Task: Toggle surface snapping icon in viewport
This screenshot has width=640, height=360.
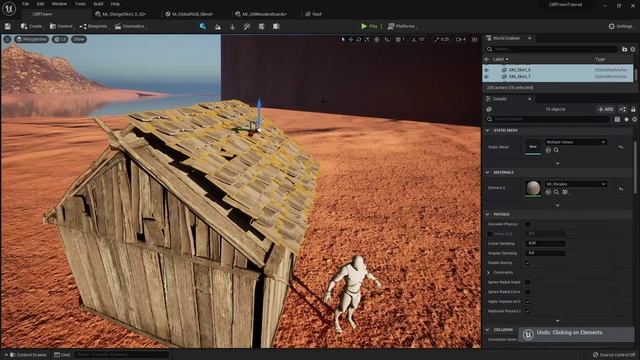Action: 387,40
